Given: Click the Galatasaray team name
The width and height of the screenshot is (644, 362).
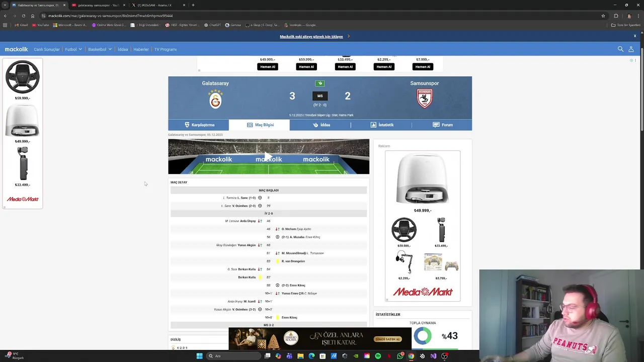Looking at the screenshot, I should pos(215,83).
